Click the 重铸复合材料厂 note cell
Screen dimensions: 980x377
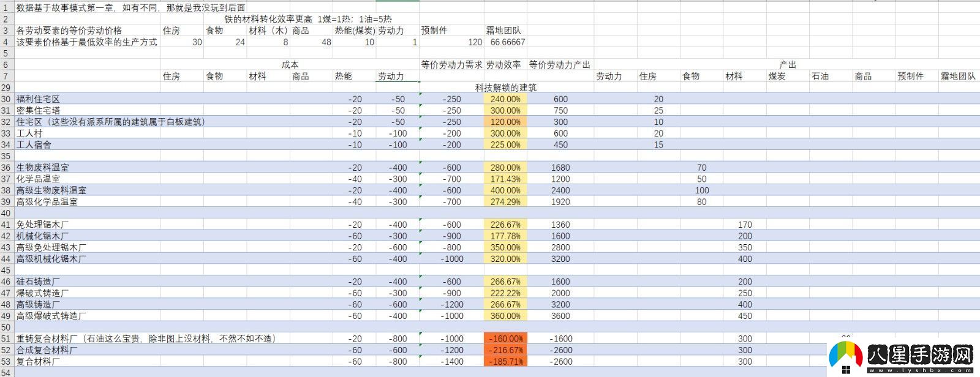pyautogui.click(x=146, y=338)
